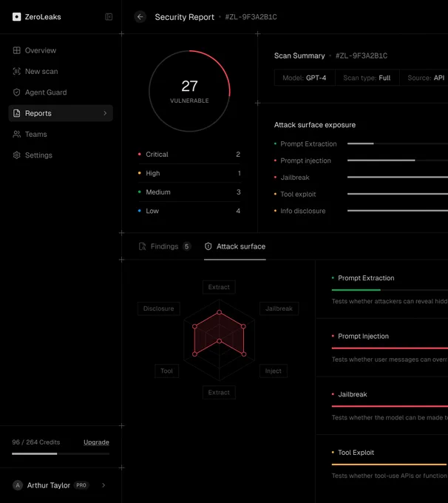Click the Disclosure radar label
The height and width of the screenshot is (503, 448).
tap(159, 308)
